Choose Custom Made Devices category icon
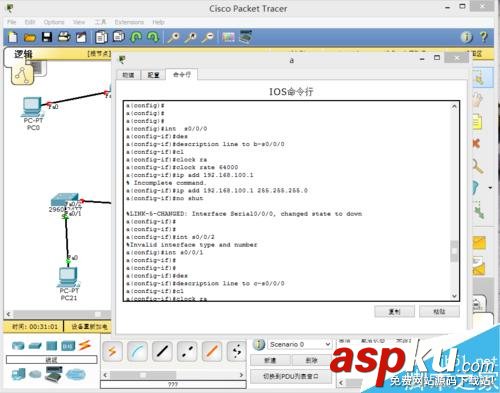Viewport: 500px width, 393px height. 54,374
